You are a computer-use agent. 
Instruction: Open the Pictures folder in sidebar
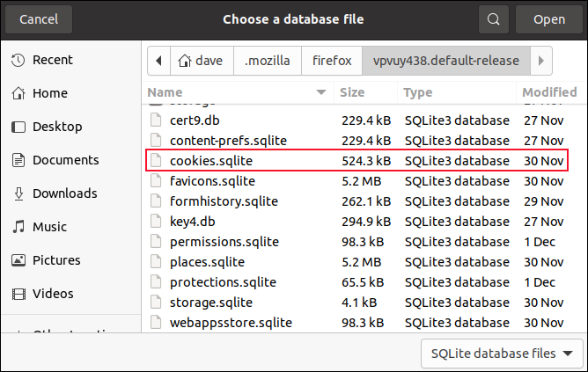(55, 260)
